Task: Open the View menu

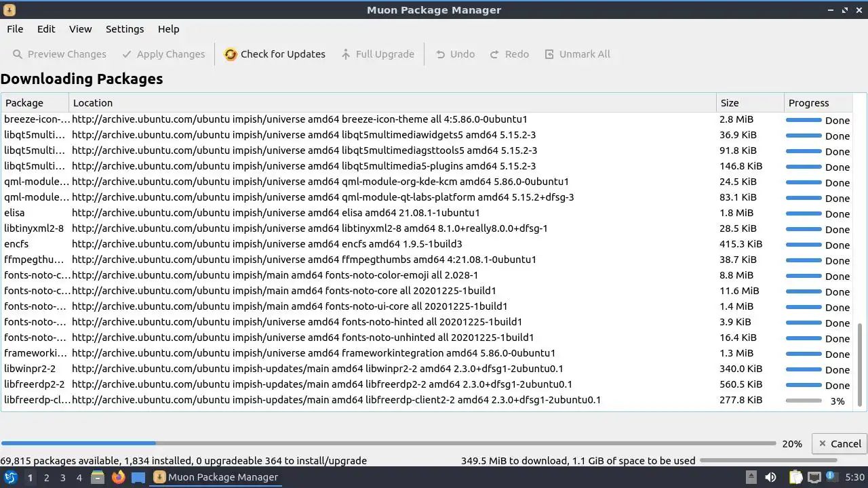Action: (x=80, y=29)
